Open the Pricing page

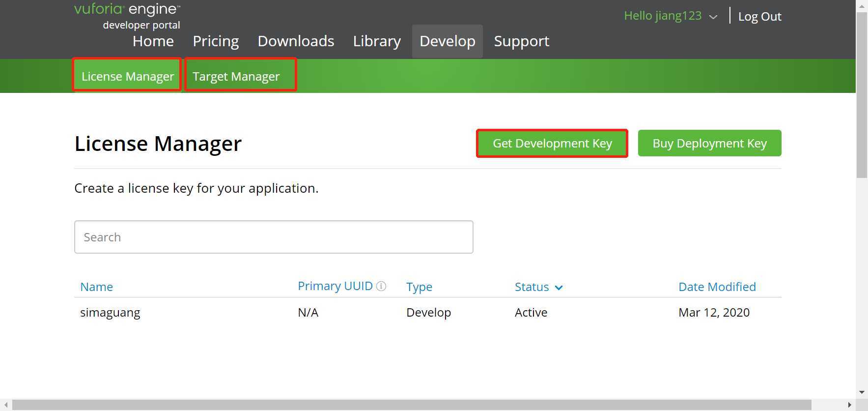click(216, 41)
